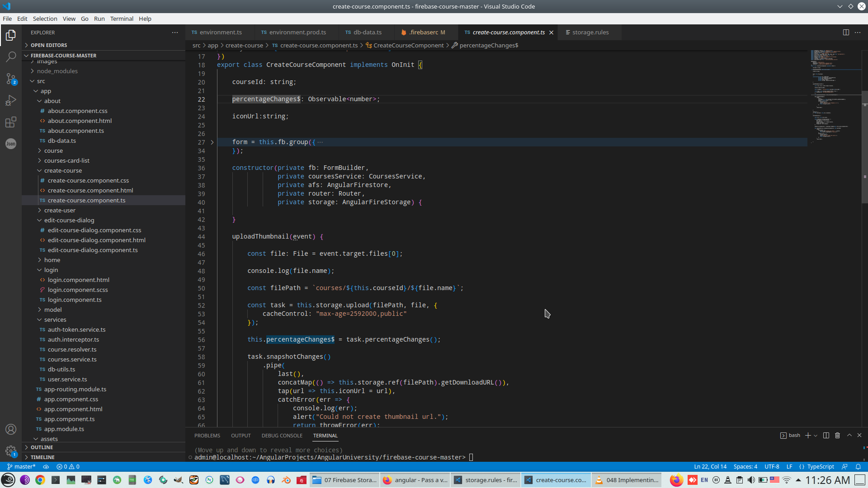Collapse the services folder
This screenshot has height=488, width=868.
55,320
